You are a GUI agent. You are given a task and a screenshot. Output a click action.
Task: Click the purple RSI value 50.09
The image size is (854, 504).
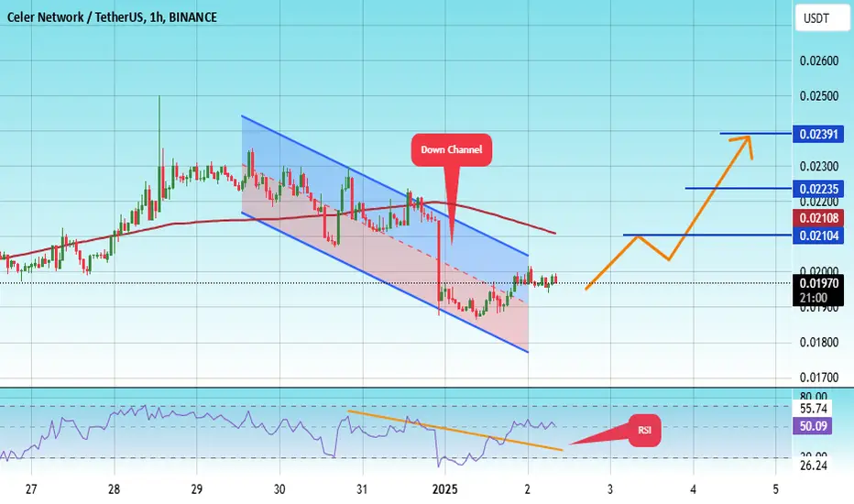[x=813, y=426]
